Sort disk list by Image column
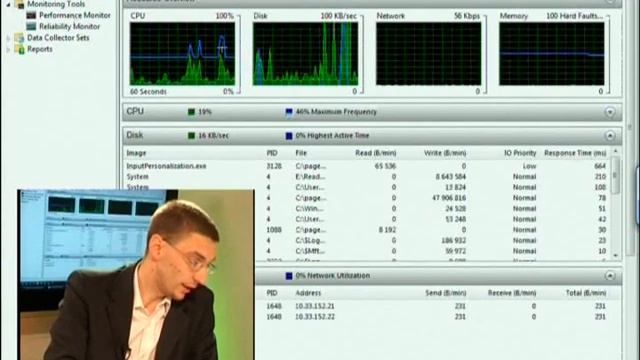Screen dimensions: 640x360 [x=136, y=153]
